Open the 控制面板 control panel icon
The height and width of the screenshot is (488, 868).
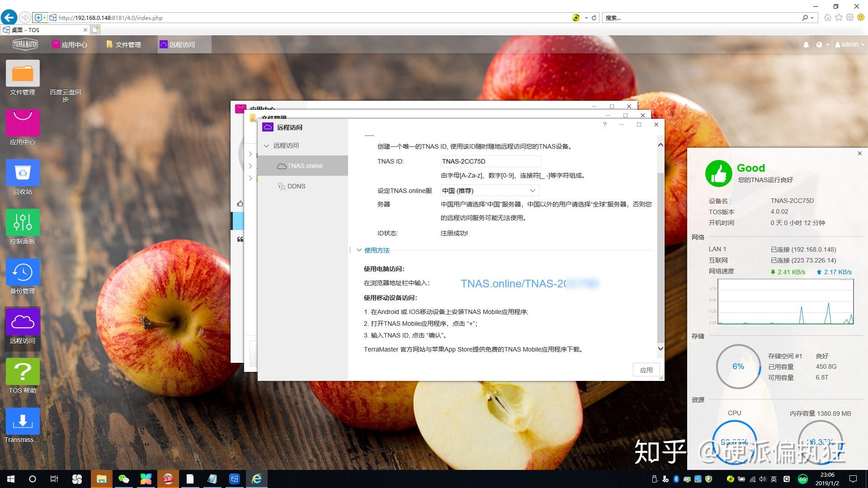point(23,222)
